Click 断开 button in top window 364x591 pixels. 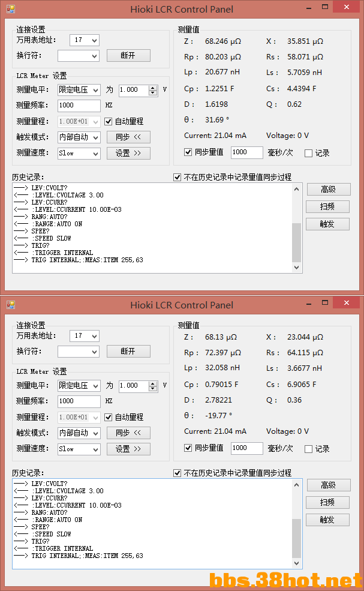pos(128,55)
